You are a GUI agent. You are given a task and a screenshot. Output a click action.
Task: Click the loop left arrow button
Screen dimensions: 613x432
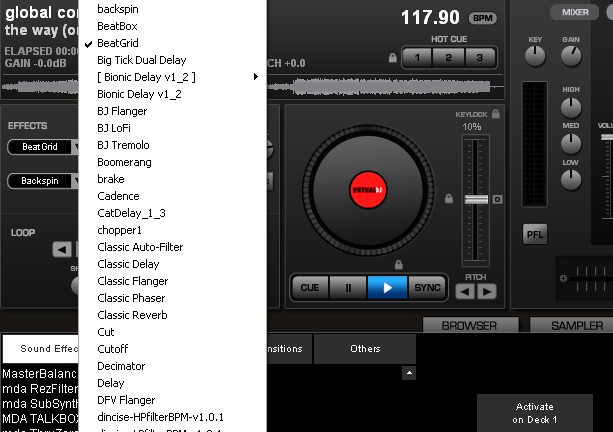[x=62, y=249]
